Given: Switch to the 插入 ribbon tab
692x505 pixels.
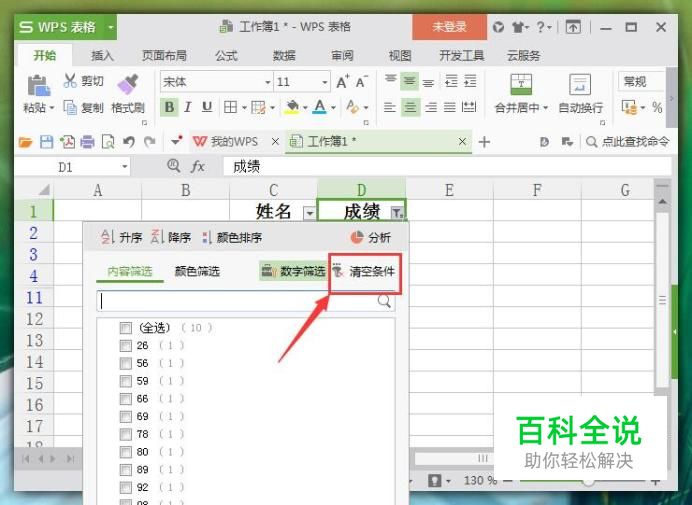Looking at the screenshot, I should pos(102,56).
